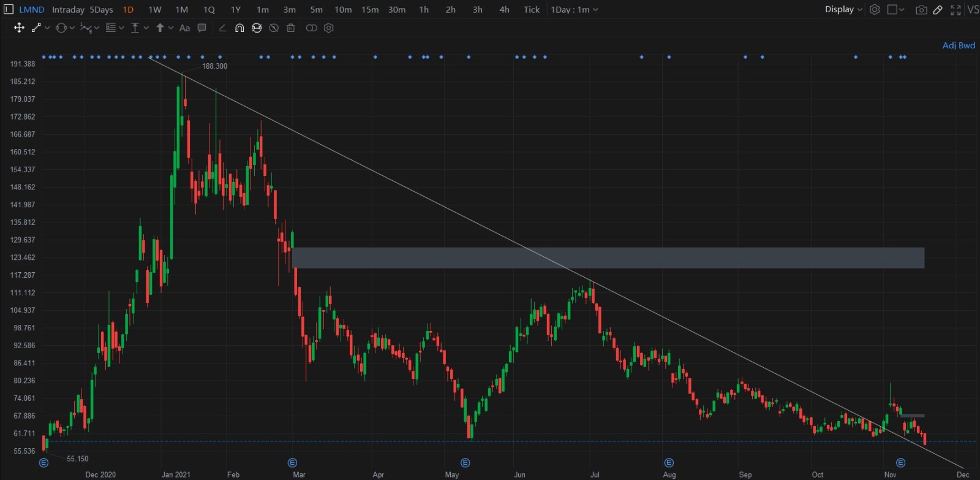The width and height of the screenshot is (980, 480).
Task: Click the 55.150 low price label
Action: pos(77,459)
